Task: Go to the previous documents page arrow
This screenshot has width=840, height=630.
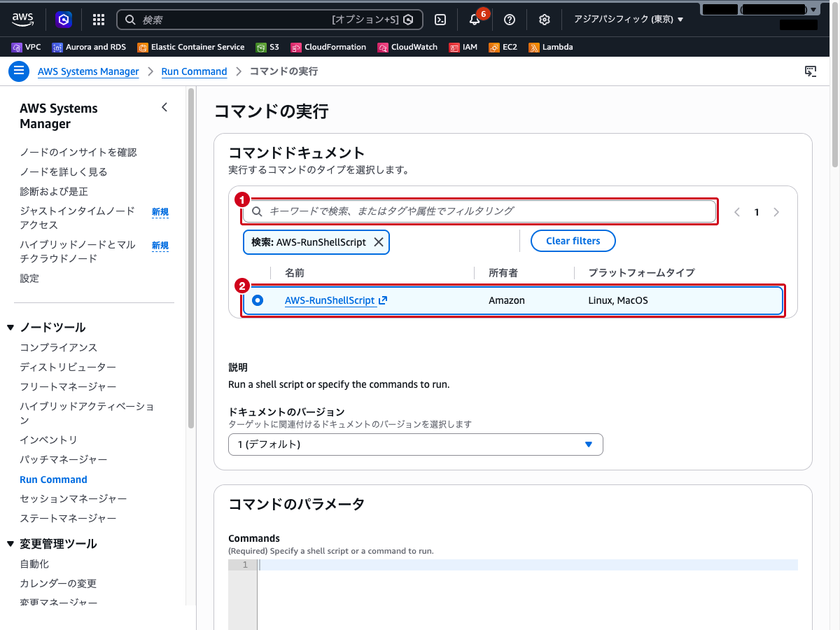Action: [737, 212]
